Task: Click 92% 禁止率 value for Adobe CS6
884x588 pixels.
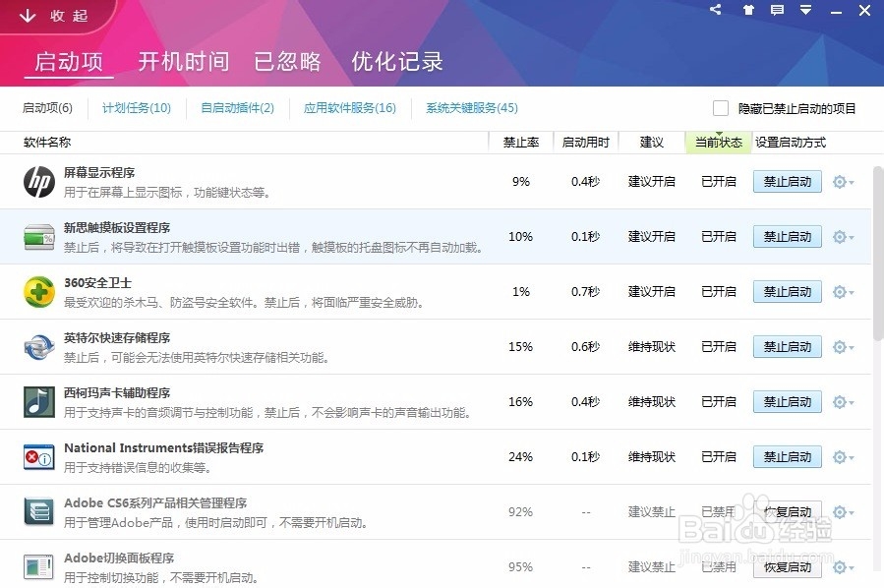Action: (x=520, y=512)
